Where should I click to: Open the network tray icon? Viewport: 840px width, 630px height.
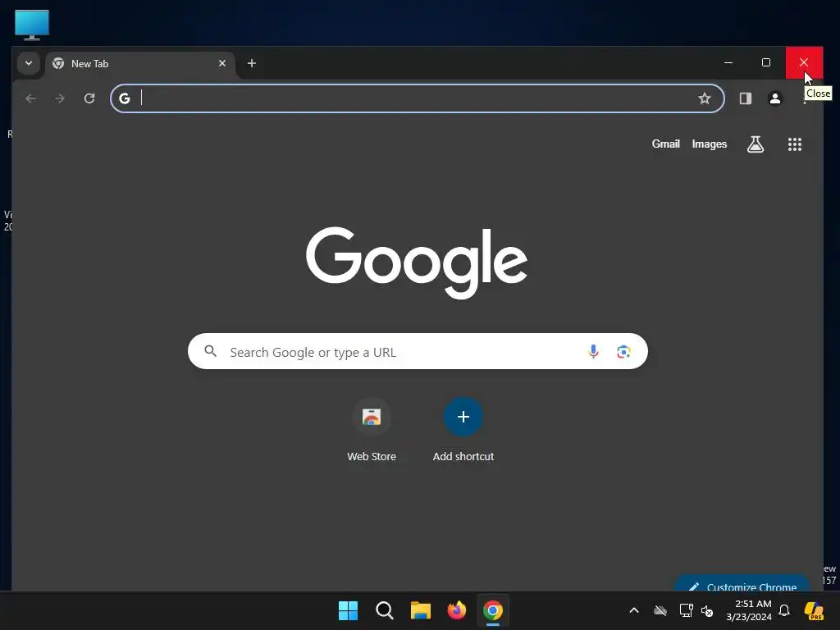coord(686,610)
